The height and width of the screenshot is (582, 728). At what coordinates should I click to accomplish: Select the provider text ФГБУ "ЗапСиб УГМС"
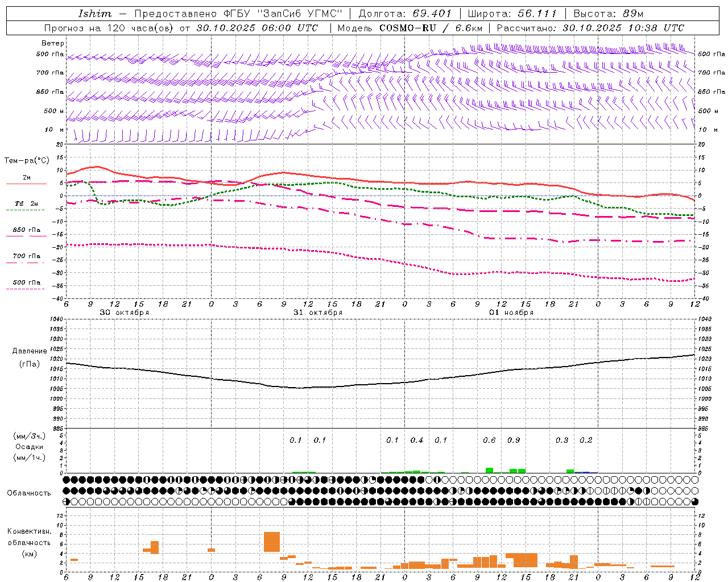pyautogui.click(x=283, y=14)
